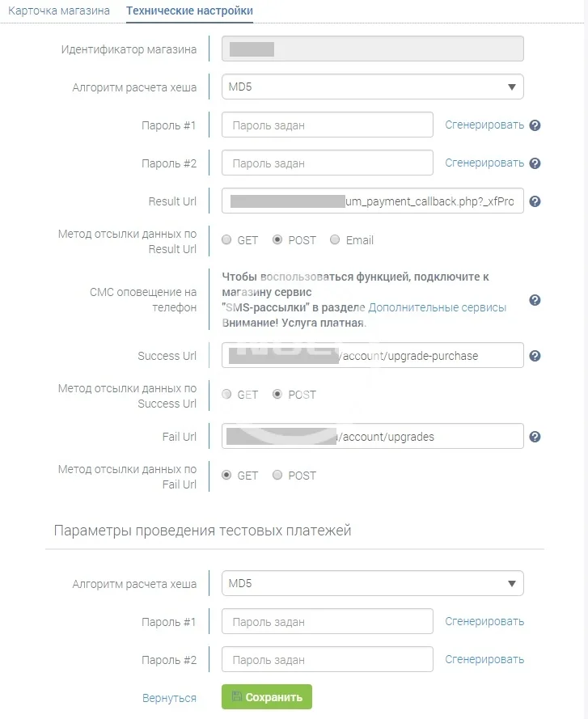This screenshot has width=588, height=719.
Task: Open test payments hash algorithm dropdown
Action: click(372, 583)
